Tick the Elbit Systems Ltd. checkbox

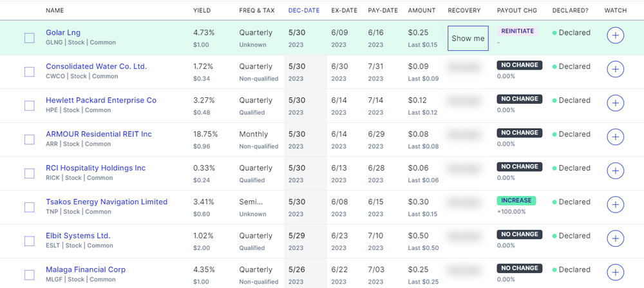[x=30, y=241]
